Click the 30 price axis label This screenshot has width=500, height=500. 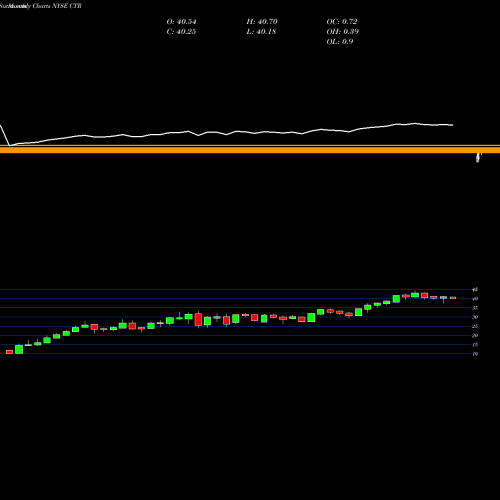(x=475, y=317)
